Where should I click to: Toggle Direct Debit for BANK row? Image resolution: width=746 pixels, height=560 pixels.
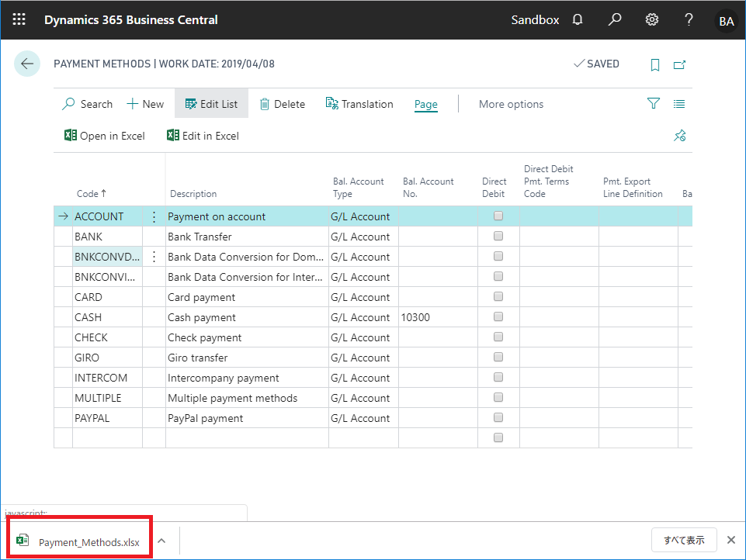498,236
